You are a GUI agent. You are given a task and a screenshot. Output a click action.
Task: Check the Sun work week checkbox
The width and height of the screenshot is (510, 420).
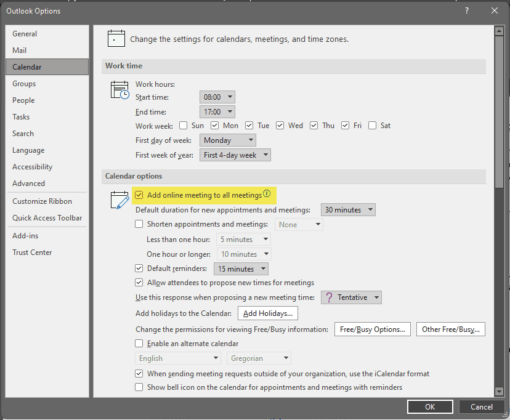(183, 126)
